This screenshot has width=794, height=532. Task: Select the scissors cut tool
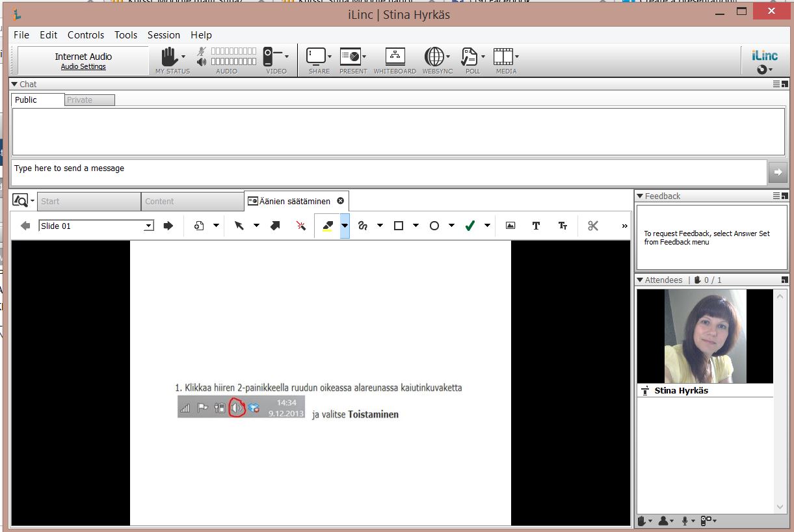(x=592, y=226)
